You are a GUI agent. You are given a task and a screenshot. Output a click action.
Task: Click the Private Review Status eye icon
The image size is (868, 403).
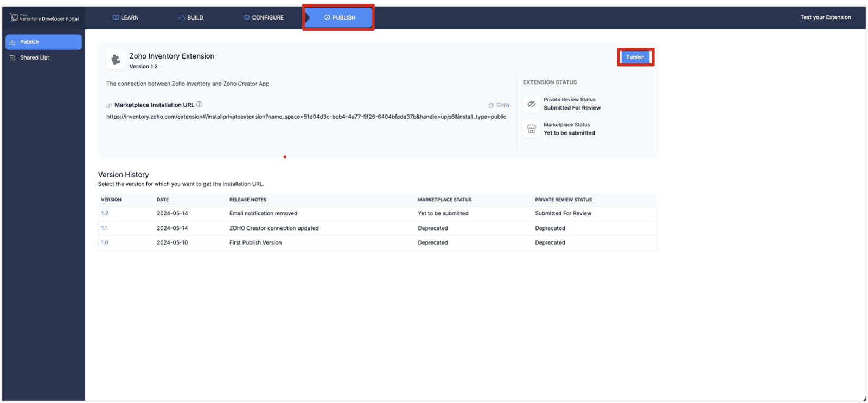(x=532, y=104)
